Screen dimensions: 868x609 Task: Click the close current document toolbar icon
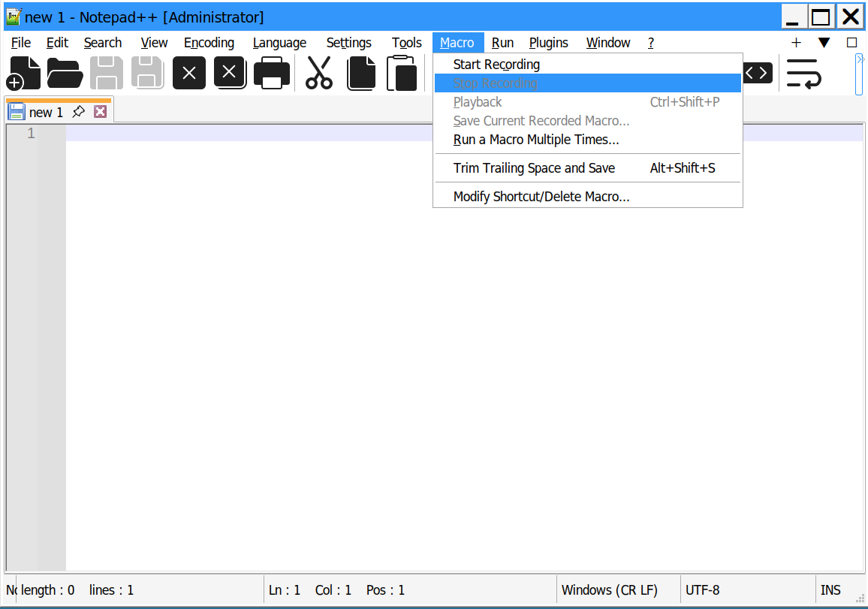tap(188, 72)
